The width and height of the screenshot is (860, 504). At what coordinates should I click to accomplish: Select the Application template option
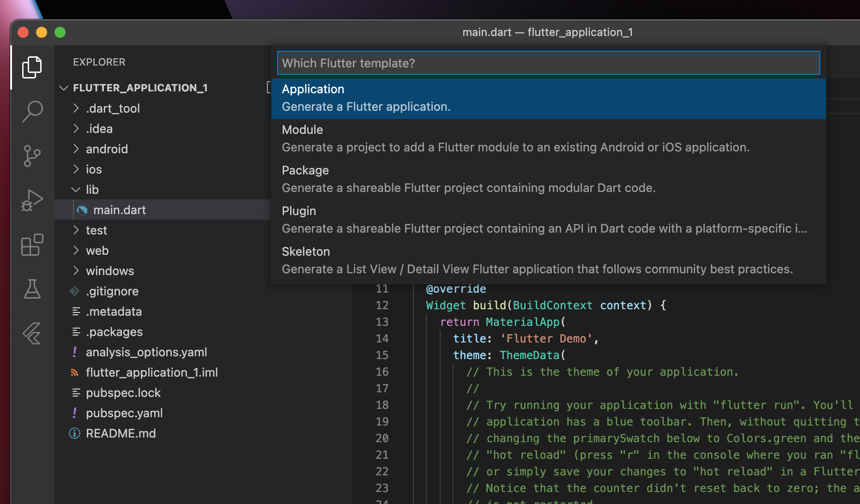pyautogui.click(x=548, y=98)
